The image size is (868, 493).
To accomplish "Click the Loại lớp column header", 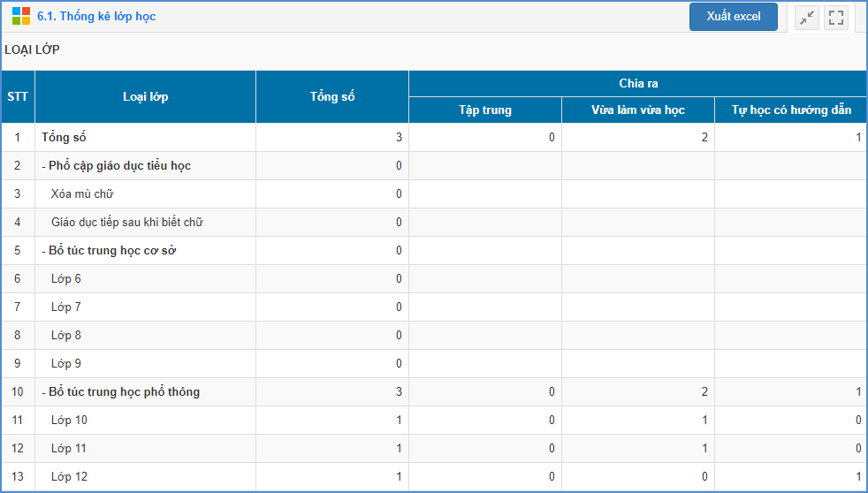I will pyautogui.click(x=145, y=96).
